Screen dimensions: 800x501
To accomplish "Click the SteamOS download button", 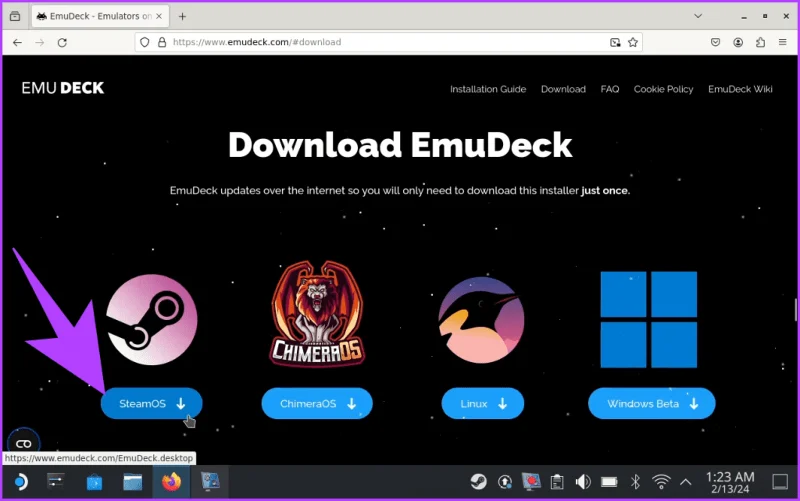I will pos(152,404).
